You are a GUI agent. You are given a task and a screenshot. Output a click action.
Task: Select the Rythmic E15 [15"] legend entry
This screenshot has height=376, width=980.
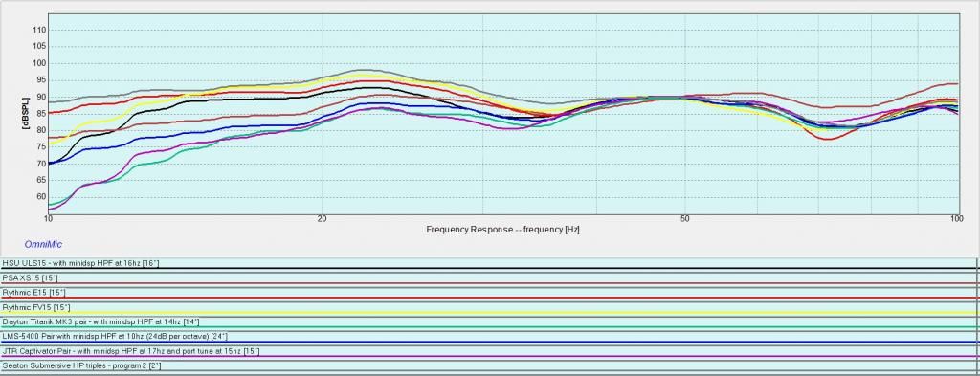(x=488, y=293)
